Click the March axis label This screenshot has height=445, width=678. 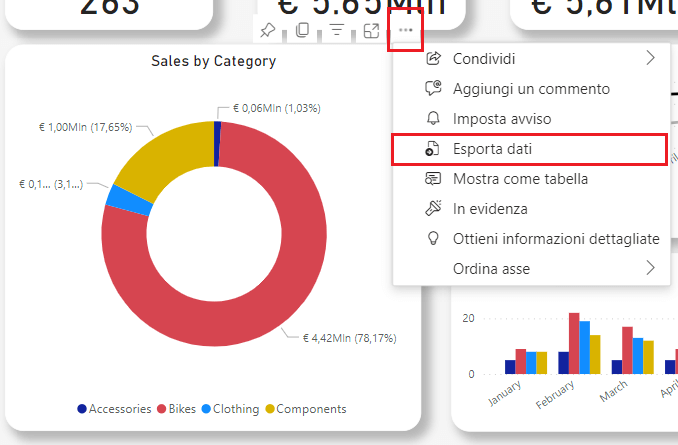614,391
